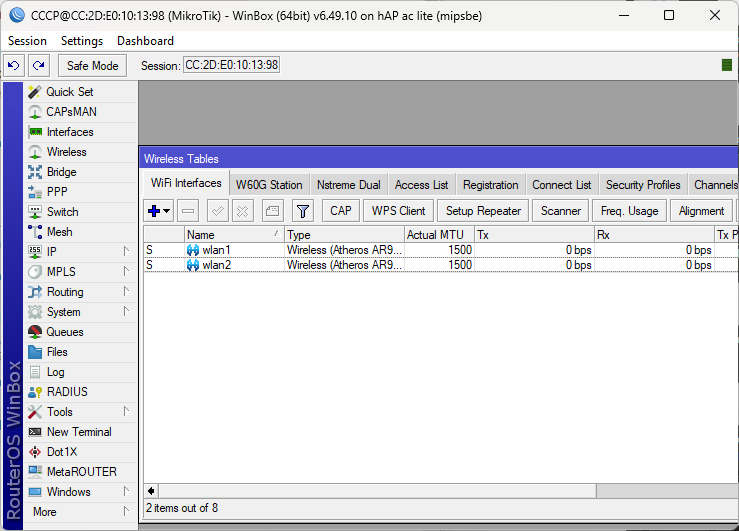Click the Disable (cross) toolbar button
The height and width of the screenshot is (531, 739).
pos(243,211)
